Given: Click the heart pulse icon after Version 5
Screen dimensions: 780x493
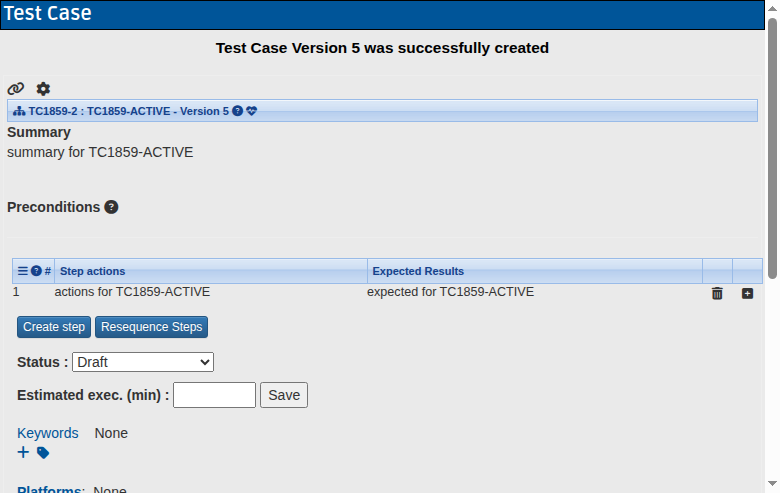Looking at the screenshot, I should (252, 111).
